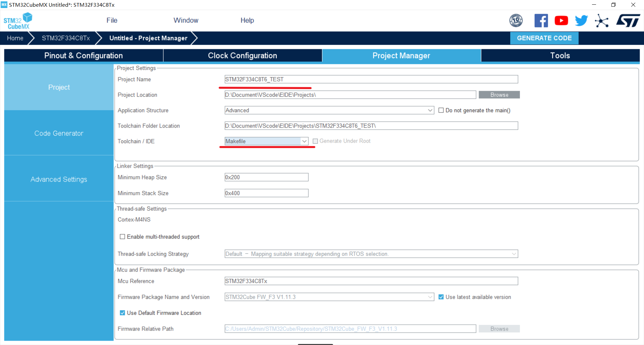
Task: Click the STM32CubeMX logo icon
Action: 18,21
